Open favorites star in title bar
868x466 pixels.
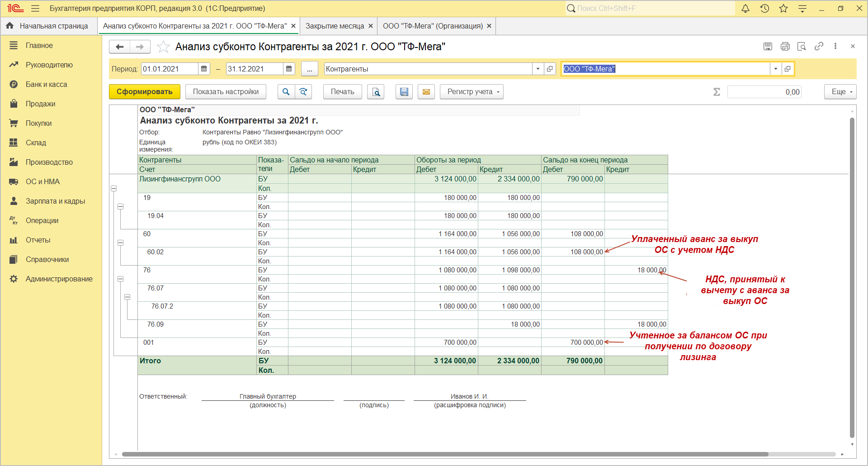tap(783, 8)
